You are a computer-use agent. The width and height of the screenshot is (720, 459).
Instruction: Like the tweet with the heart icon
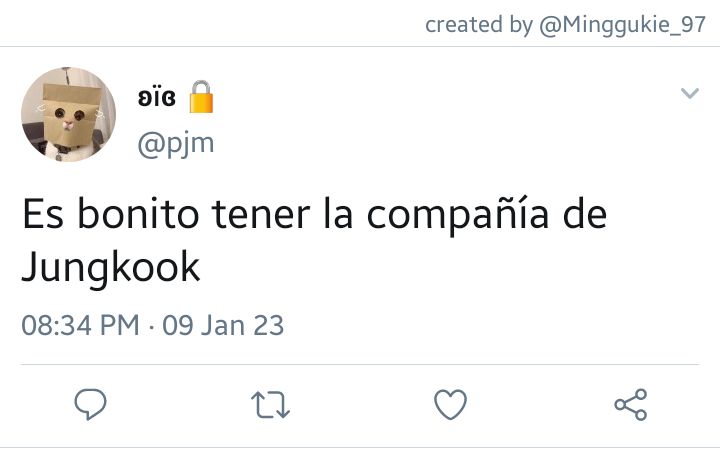[450, 404]
